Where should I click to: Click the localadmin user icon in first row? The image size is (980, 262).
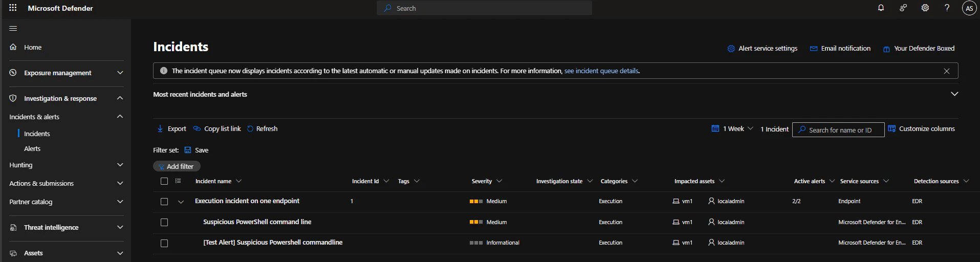711,201
